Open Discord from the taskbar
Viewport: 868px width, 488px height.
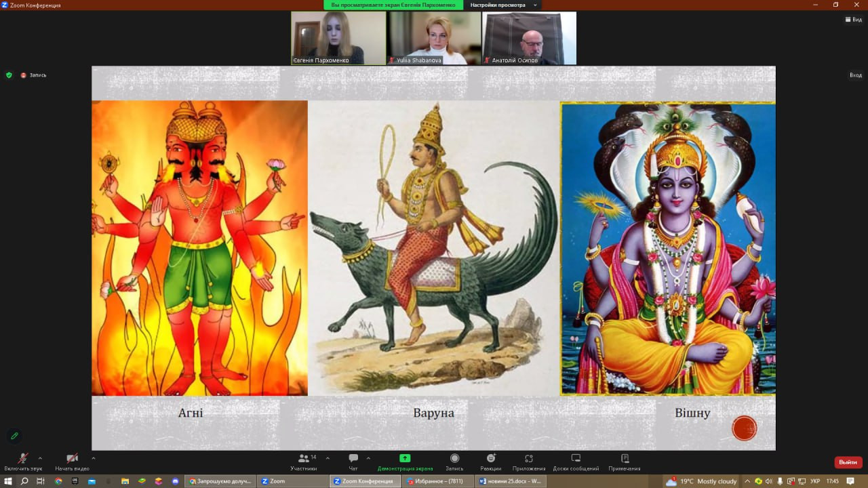click(x=176, y=481)
